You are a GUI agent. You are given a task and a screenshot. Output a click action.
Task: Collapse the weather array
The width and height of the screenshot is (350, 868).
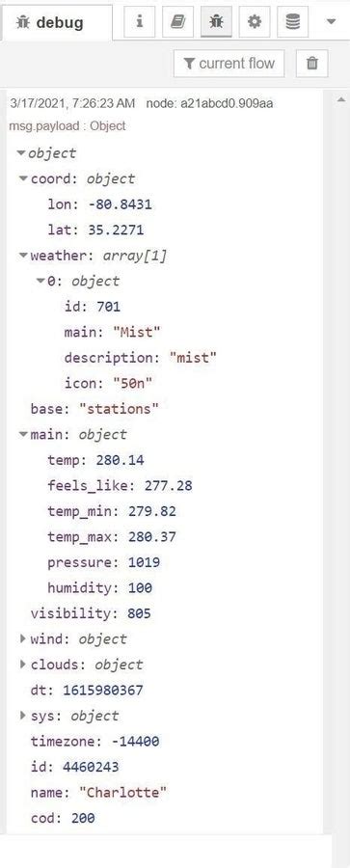tap(23, 256)
